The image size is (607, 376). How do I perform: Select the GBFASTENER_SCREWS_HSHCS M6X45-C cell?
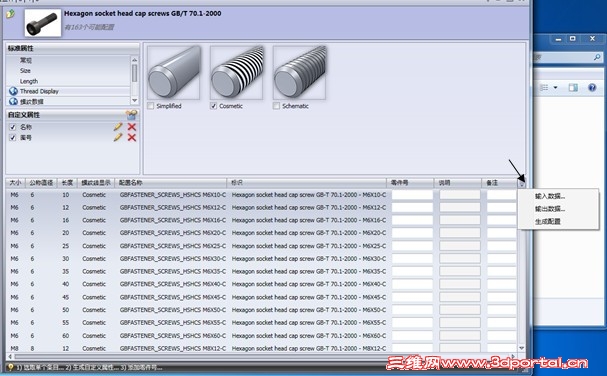click(173, 297)
